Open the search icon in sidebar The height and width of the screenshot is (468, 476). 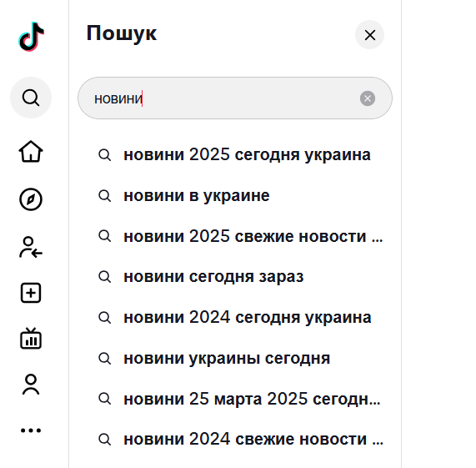(x=31, y=98)
